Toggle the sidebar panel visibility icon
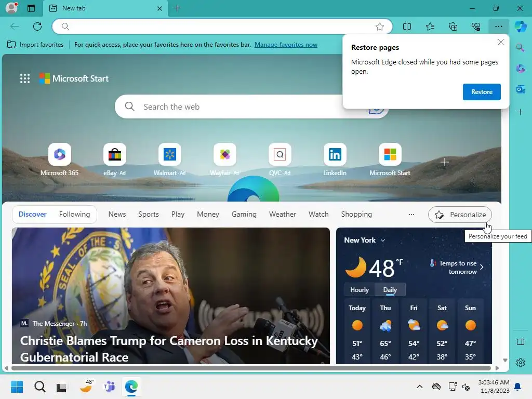Image resolution: width=532 pixels, height=399 pixels. 521,342
